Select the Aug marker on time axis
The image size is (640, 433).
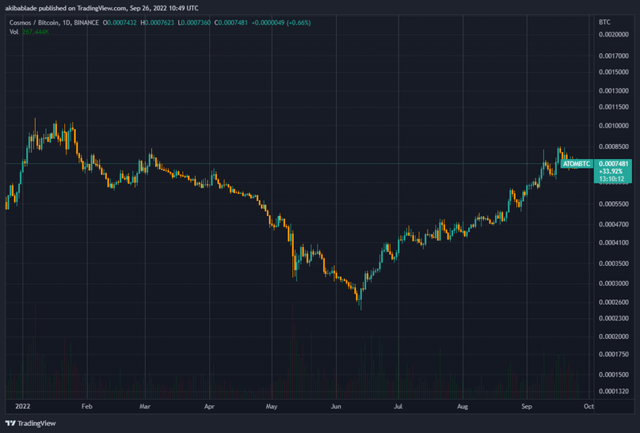click(463, 407)
